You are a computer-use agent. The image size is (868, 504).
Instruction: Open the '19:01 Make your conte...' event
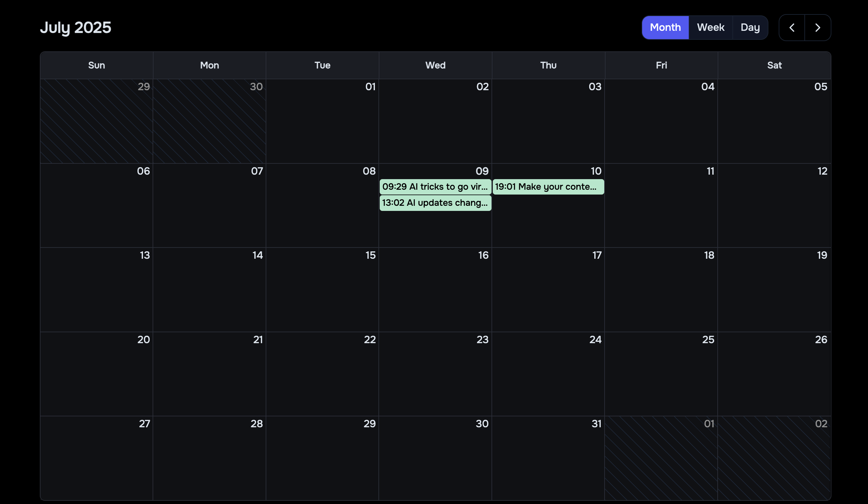548,187
